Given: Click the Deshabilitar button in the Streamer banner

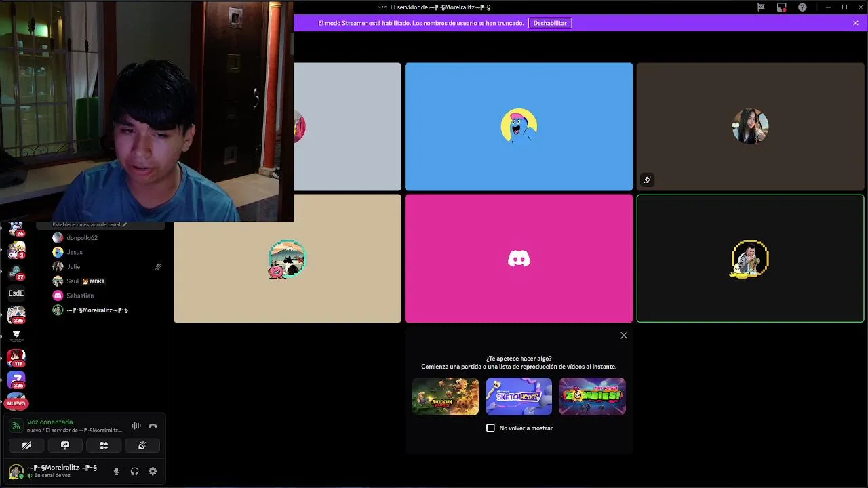Looking at the screenshot, I should pyautogui.click(x=550, y=23).
